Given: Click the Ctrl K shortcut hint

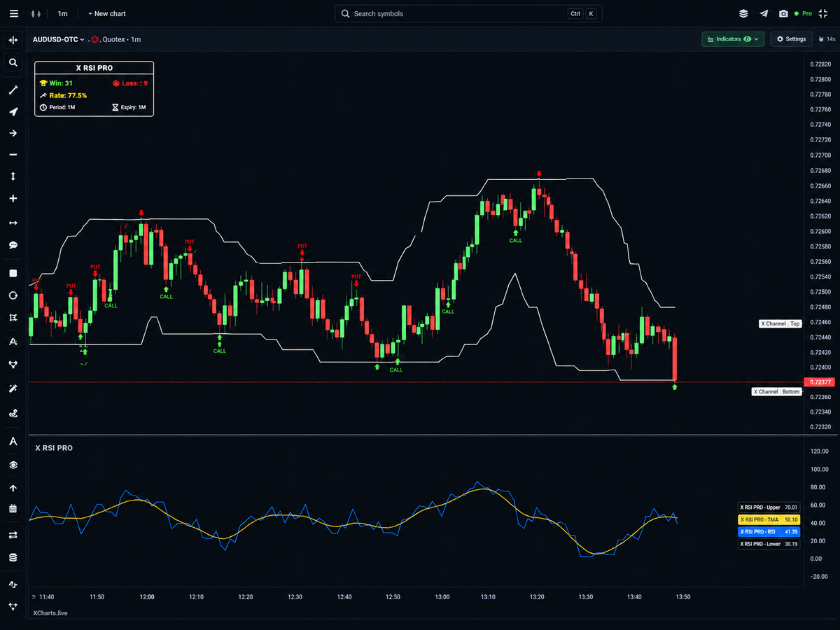Looking at the screenshot, I should click(582, 14).
